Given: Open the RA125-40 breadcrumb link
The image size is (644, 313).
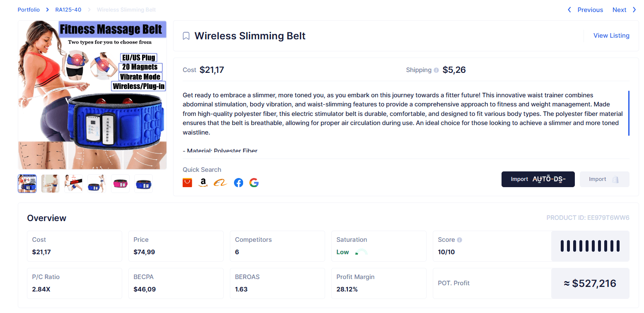Looking at the screenshot, I should tap(68, 10).
